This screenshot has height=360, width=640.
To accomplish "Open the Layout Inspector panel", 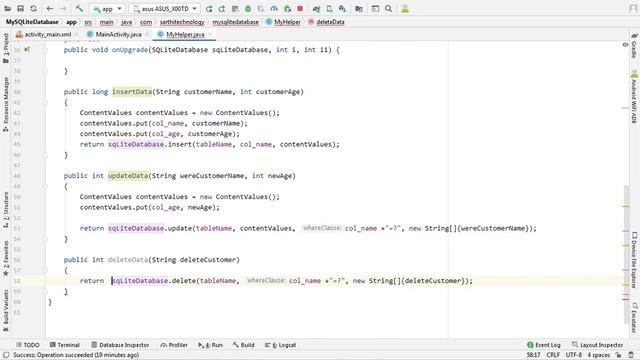I will 598,345.
